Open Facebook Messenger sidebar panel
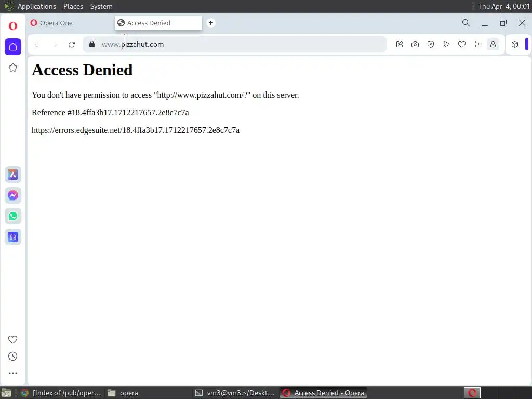Viewport: 532px width, 399px height. pos(13,195)
